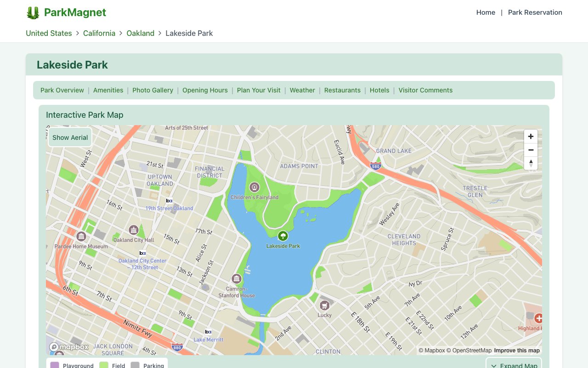Image resolution: width=588 pixels, height=368 pixels.
Task: Switch to the Weather tab
Action: (302, 90)
